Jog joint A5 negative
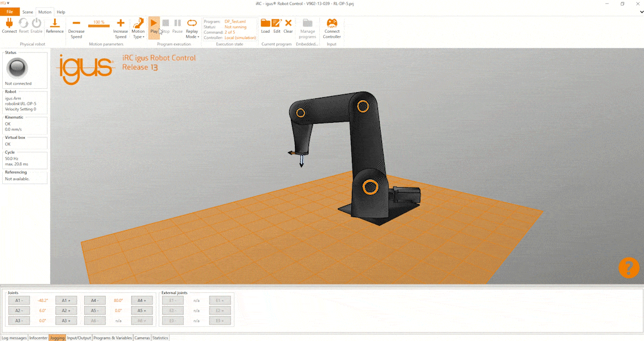Viewport: 644px width, 341px height. (x=95, y=310)
